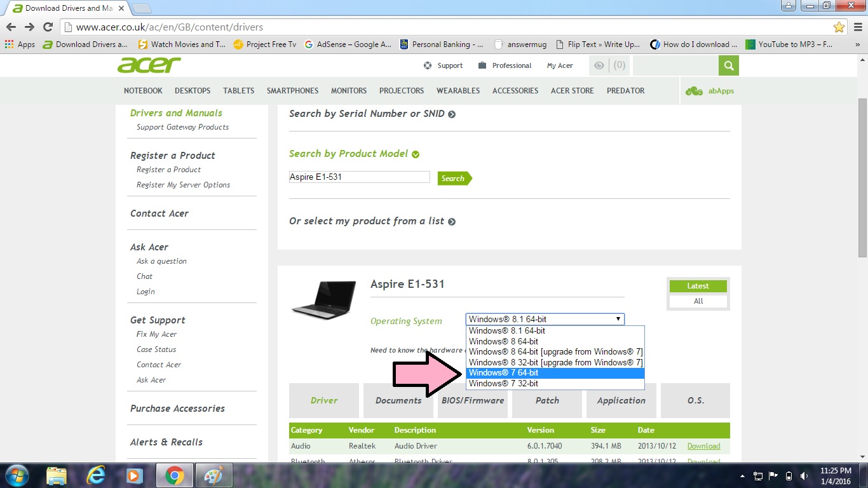Screen dimensions: 868x488
Task: Open the new tab button
Action: click(142, 8)
